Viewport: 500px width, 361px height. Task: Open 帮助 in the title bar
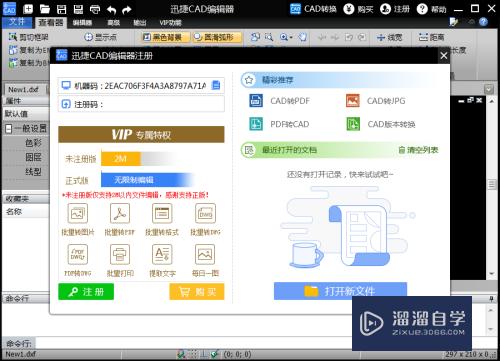click(x=431, y=9)
